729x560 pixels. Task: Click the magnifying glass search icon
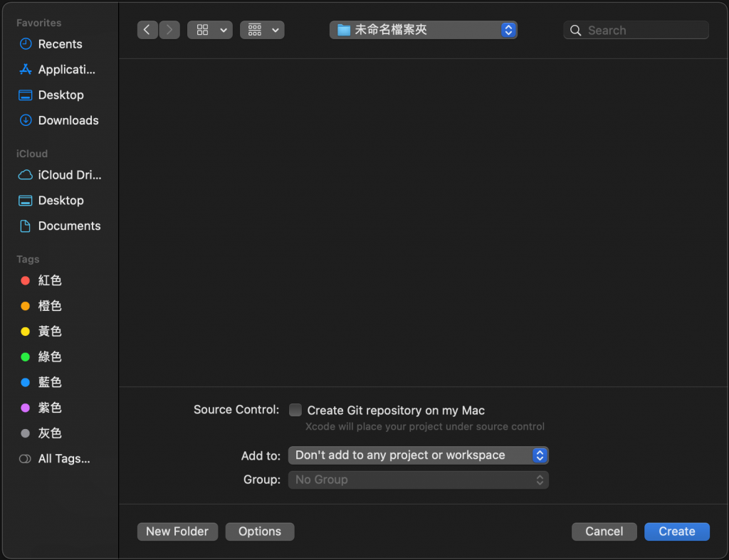(575, 31)
